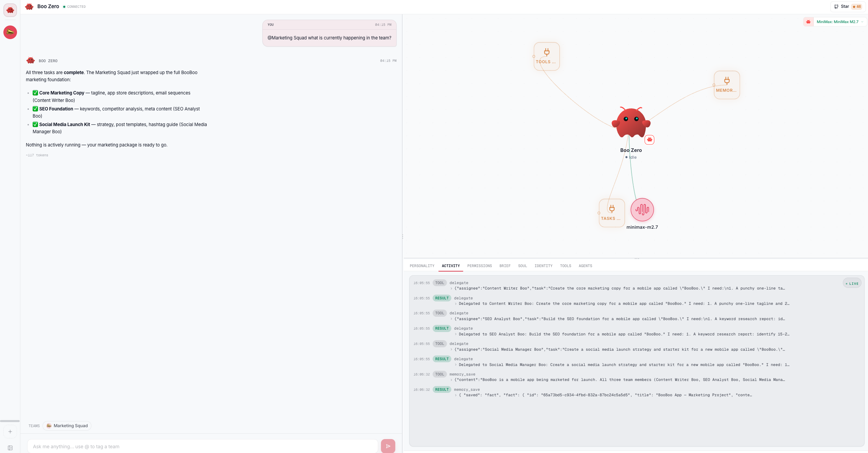Switch to the PERMISSIONS tab
Image resolution: width=868 pixels, height=453 pixels.
point(480,266)
